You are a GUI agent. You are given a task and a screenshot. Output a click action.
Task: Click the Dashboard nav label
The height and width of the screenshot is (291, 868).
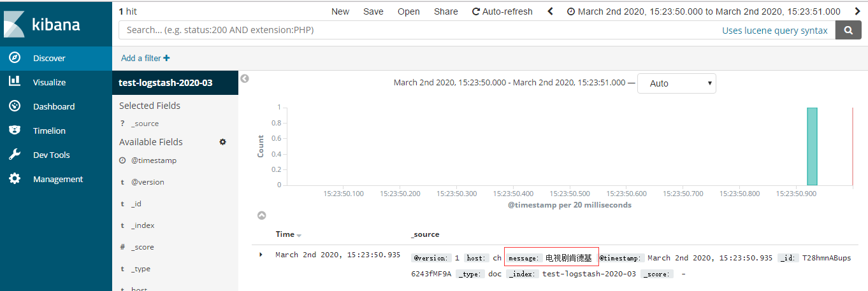pos(54,106)
